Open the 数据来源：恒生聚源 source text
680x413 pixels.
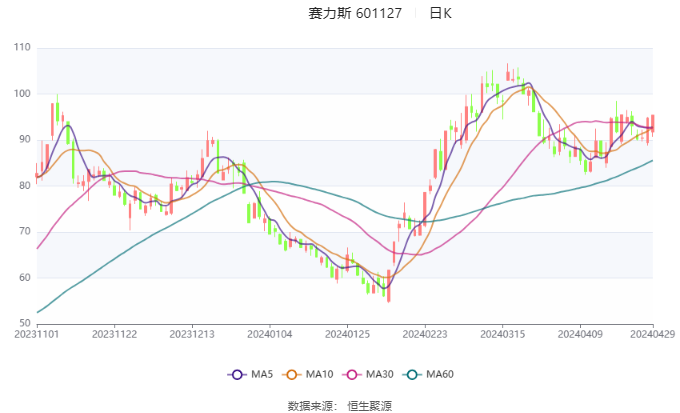339,405
